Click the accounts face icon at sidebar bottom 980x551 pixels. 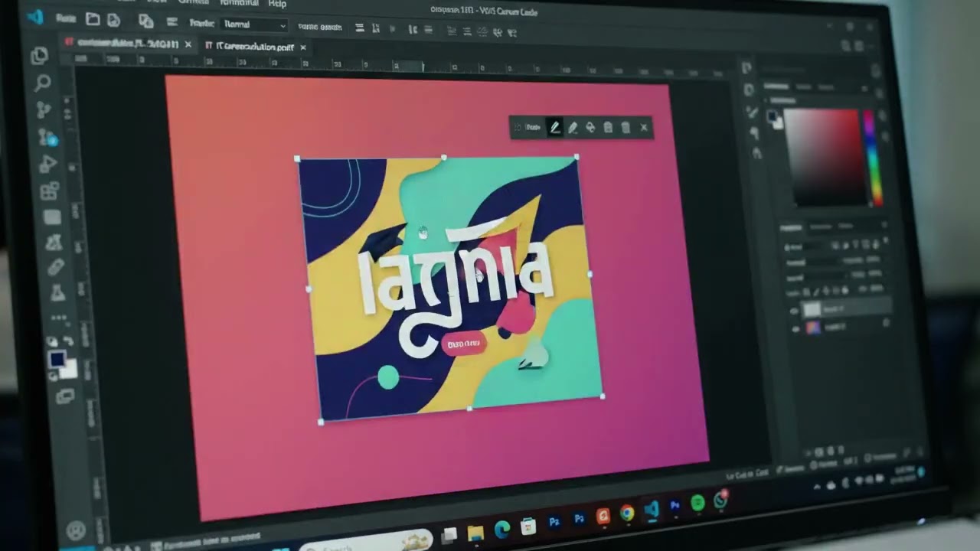75,529
